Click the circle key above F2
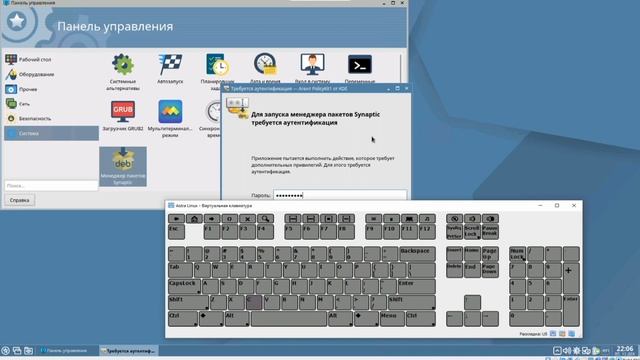This screenshot has width=640, height=360. 229,219
